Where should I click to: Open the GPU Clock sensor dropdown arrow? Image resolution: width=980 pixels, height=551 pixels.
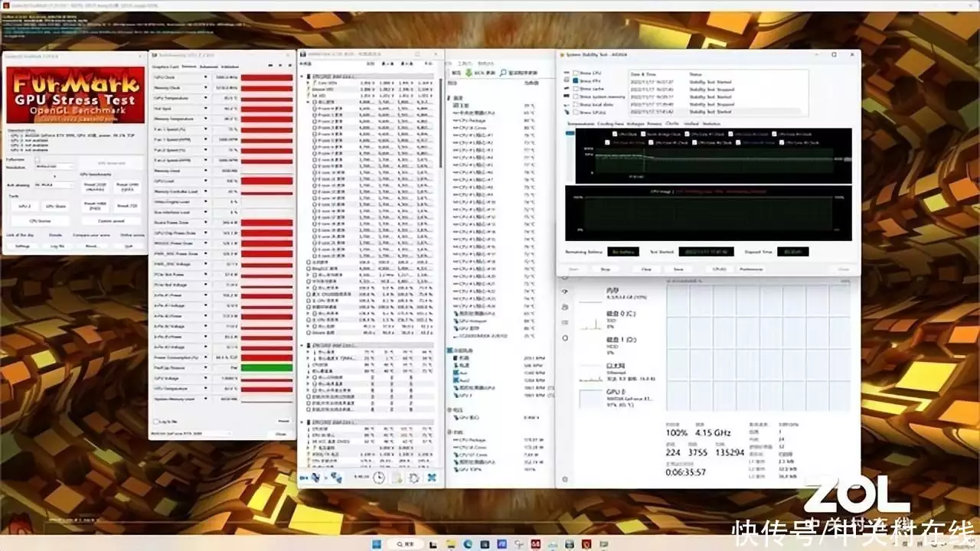[207, 77]
